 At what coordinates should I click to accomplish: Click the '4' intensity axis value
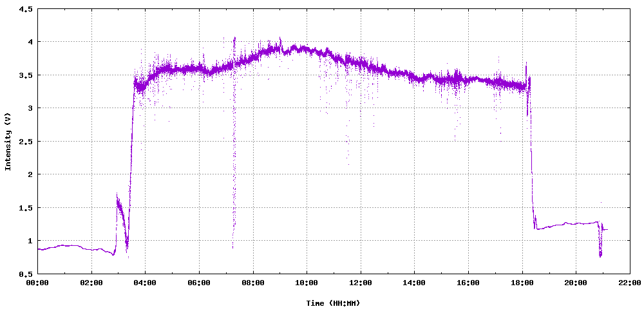[x=29, y=42]
